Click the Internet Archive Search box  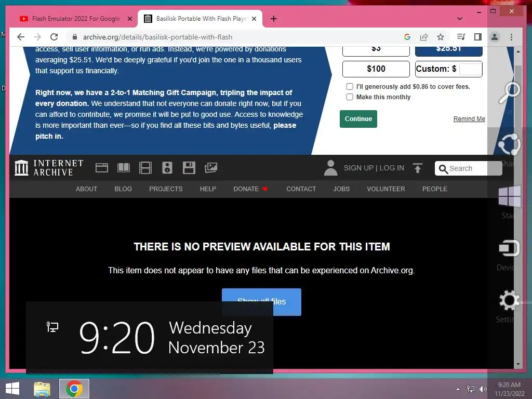468,168
